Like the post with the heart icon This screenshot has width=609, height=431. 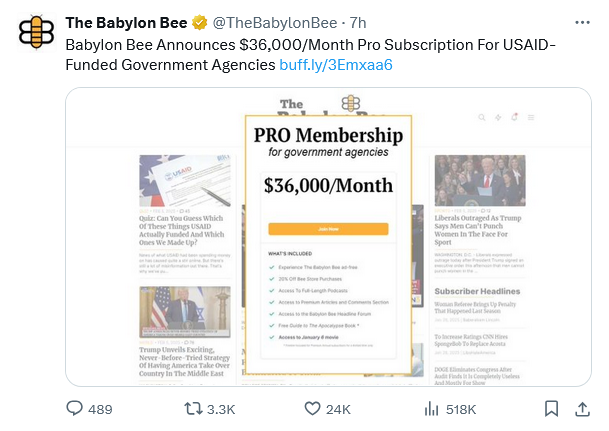[312, 408]
